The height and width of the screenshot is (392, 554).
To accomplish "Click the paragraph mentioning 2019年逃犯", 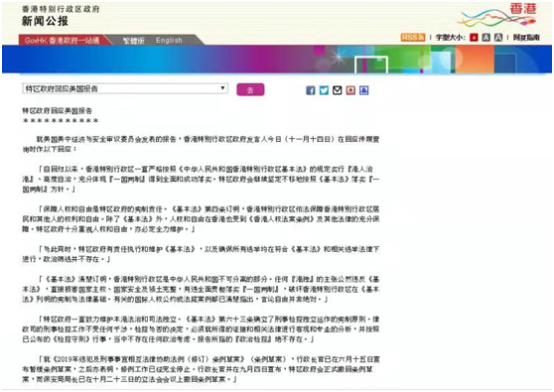I will pyautogui.click(x=201, y=369).
